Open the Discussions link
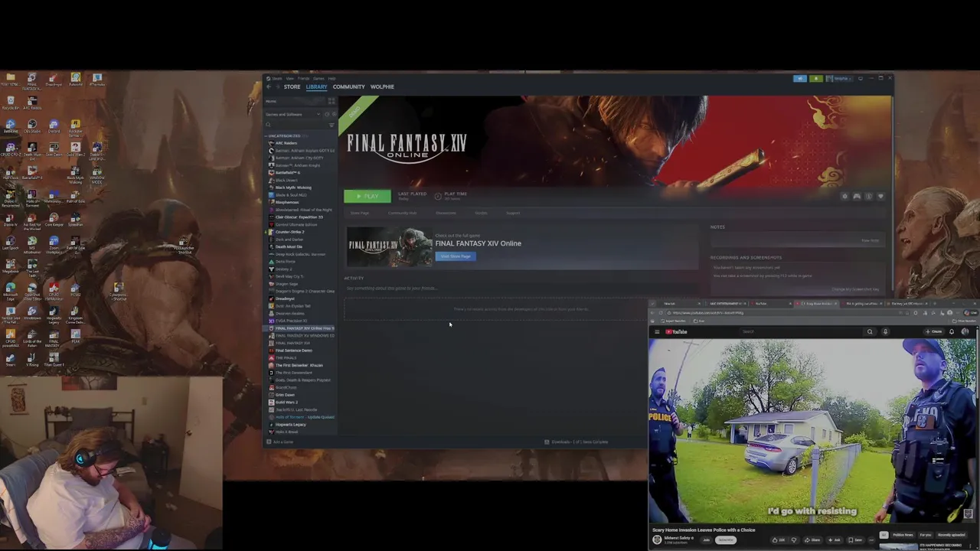980x551 pixels. click(x=446, y=213)
